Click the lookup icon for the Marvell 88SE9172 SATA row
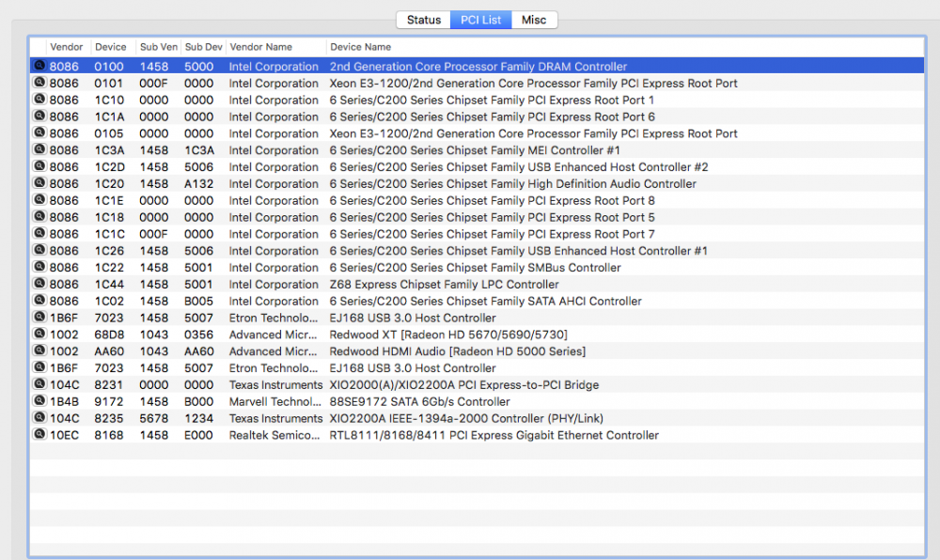This screenshot has width=940, height=560. pos(39,400)
